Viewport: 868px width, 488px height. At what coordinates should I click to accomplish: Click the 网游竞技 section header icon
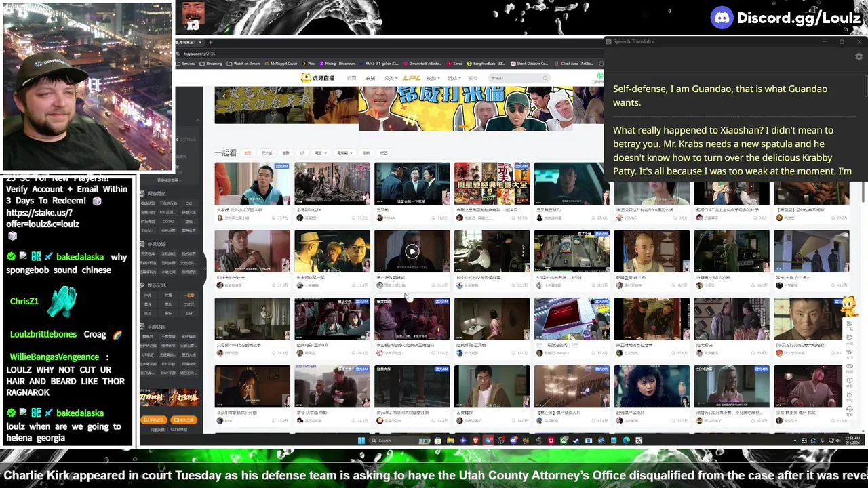(142, 193)
